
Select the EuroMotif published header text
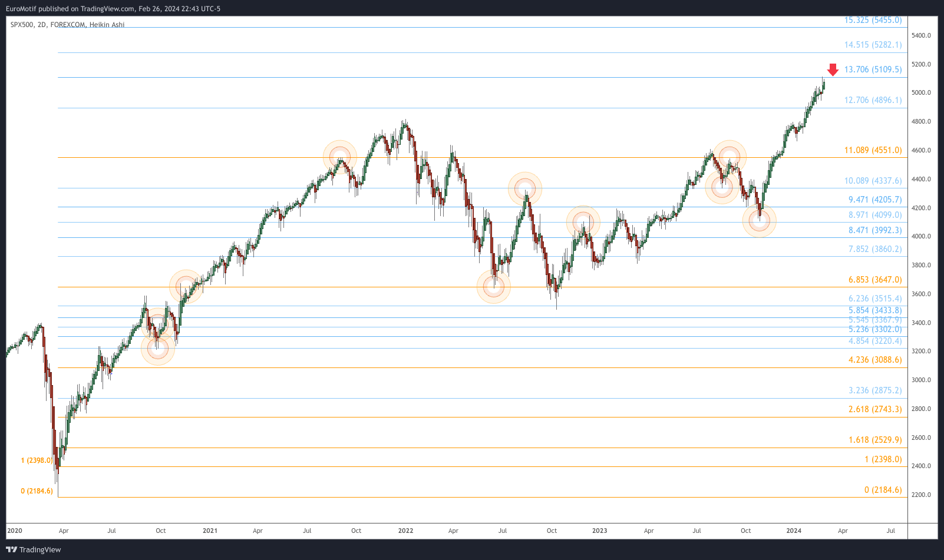113,9
